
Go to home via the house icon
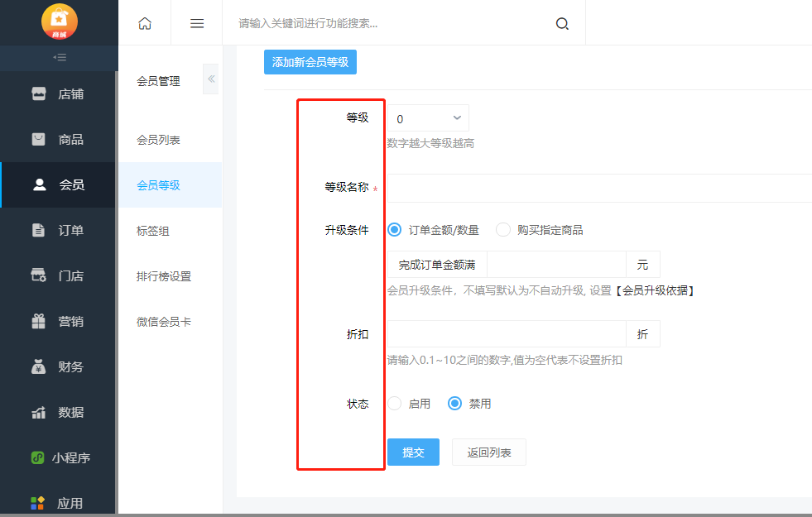145,23
